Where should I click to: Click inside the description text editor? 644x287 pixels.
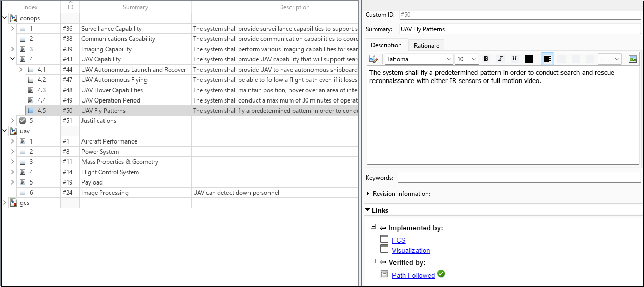click(x=503, y=115)
